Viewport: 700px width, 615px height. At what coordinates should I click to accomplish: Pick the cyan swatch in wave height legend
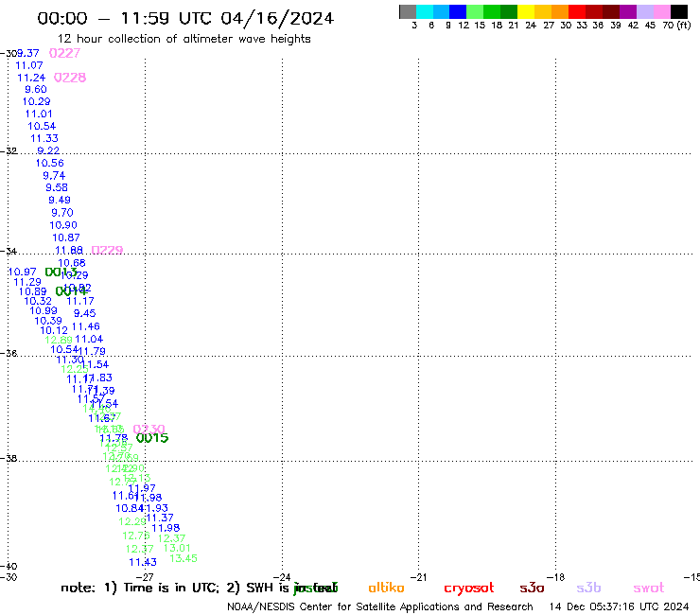[x=424, y=11]
